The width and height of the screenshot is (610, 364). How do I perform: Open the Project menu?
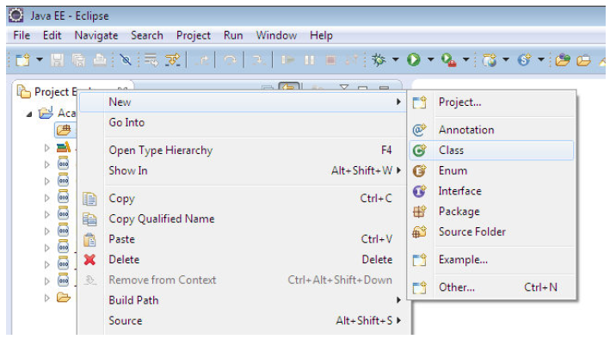(x=194, y=35)
